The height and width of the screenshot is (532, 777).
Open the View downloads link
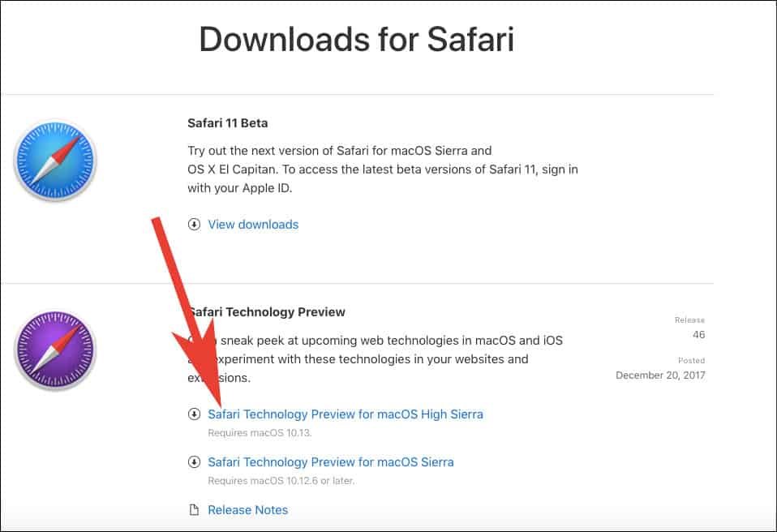pyautogui.click(x=253, y=225)
